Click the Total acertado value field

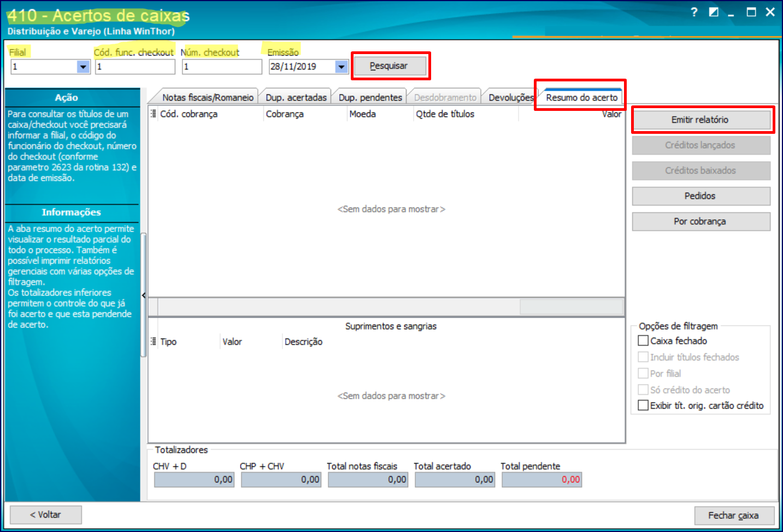click(455, 480)
